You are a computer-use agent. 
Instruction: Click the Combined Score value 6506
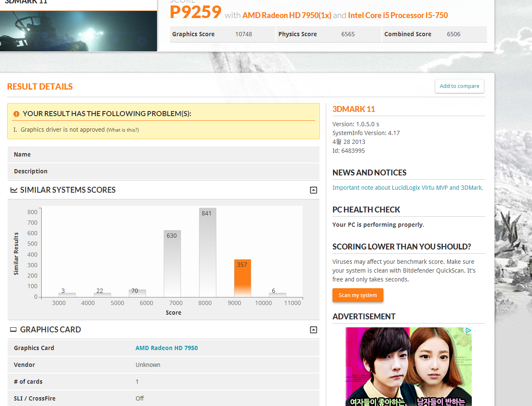click(x=454, y=34)
